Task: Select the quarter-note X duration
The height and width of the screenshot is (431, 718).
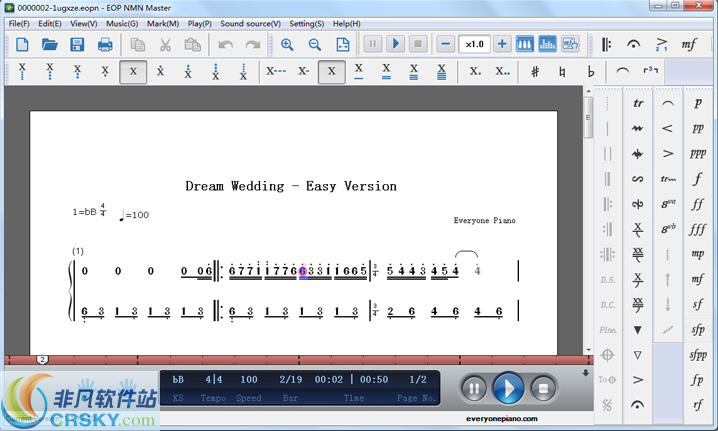Action: (332, 72)
